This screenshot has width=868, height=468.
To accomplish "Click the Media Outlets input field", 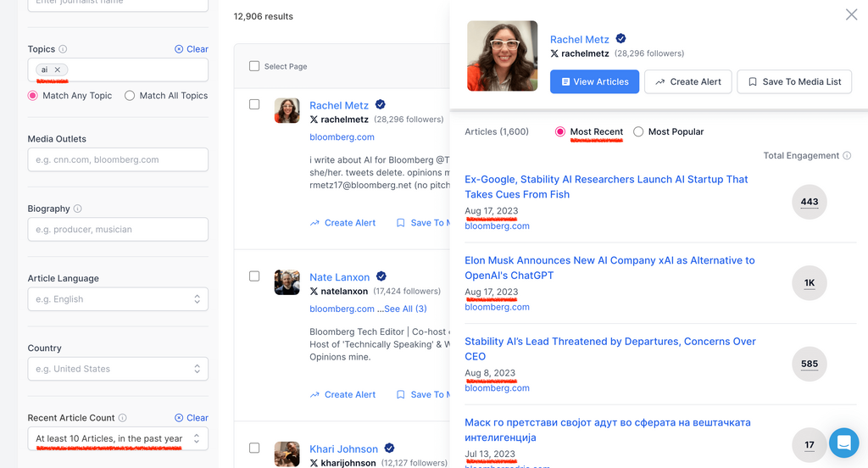I will point(118,159).
